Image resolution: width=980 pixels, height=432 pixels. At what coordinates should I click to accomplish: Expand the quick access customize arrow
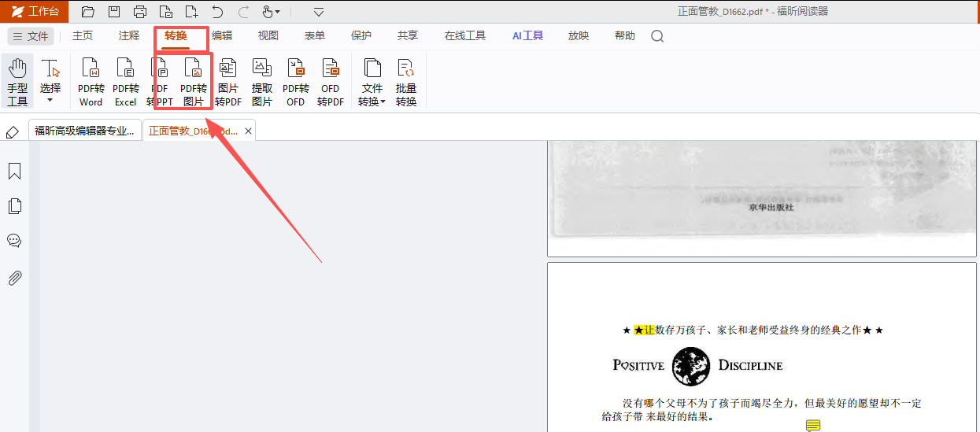pyautogui.click(x=319, y=12)
